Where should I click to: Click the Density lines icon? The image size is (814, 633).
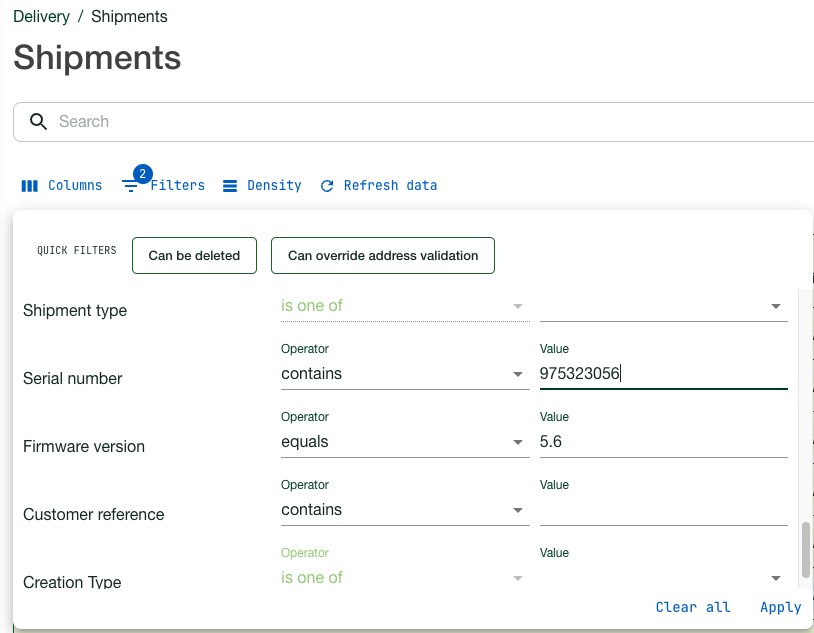point(230,186)
